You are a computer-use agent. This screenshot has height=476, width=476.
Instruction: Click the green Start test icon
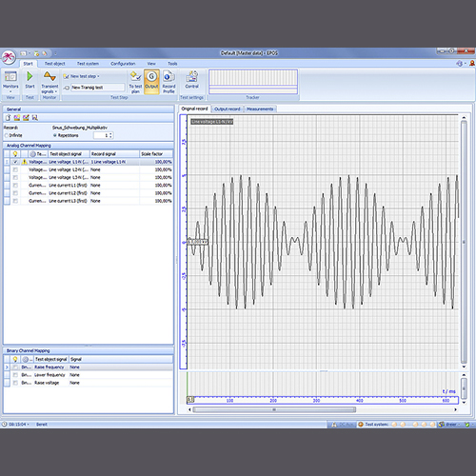[30, 76]
